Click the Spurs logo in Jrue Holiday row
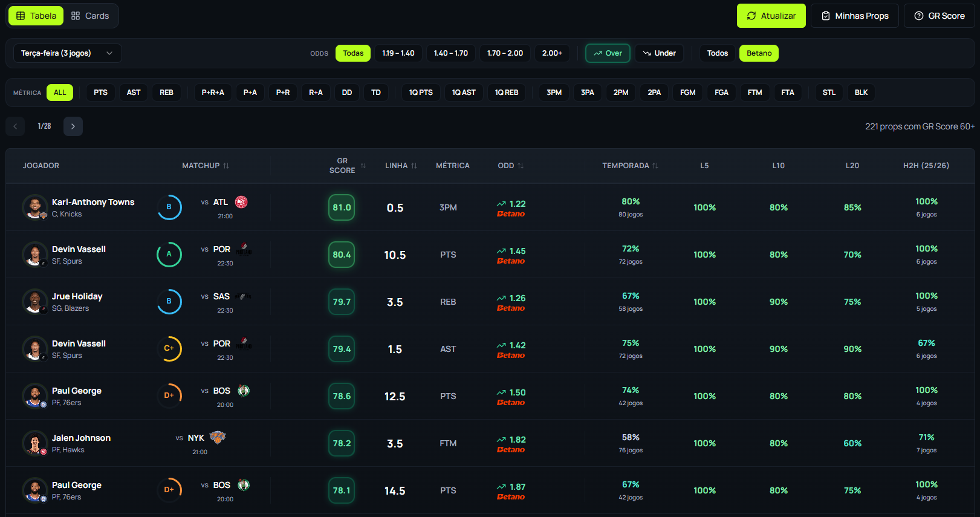 coord(244,296)
